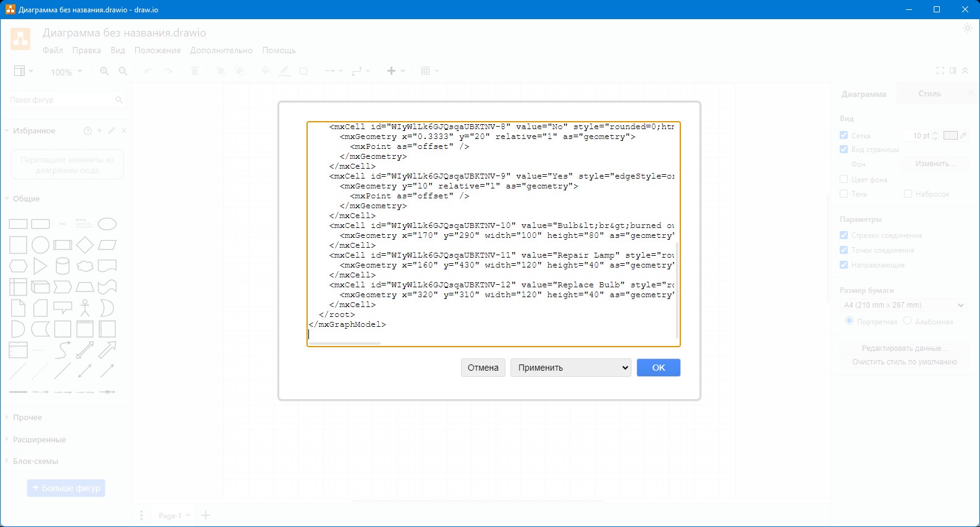980x527 pixels.
Task: Open the Правка menu
Action: pos(87,50)
